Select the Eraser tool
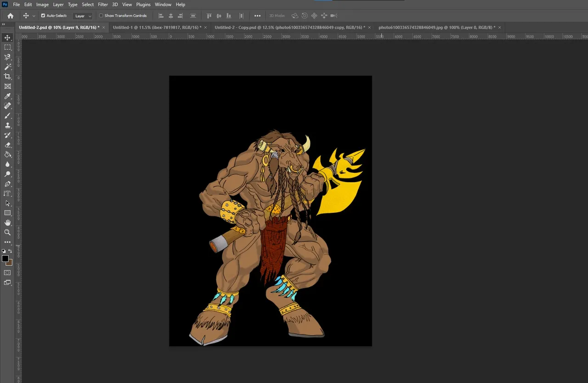 [7, 145]
